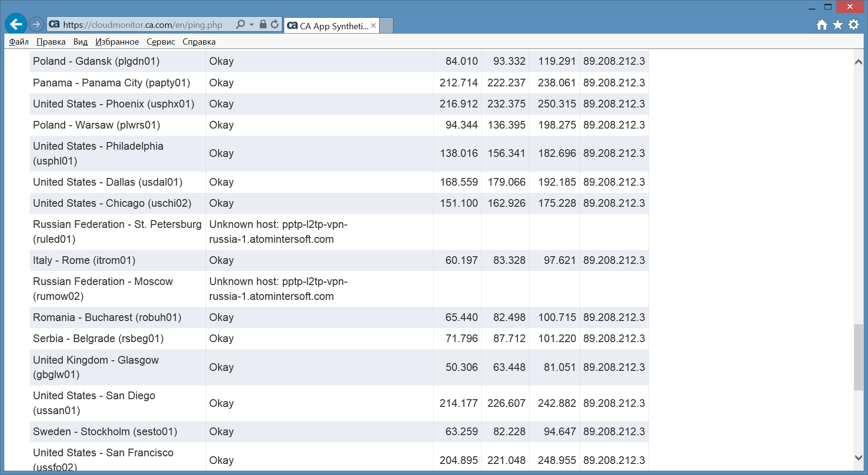Select 'Poland - Gdansk (plgdn01)' cell
This screenshot has width=868, height=475.
tap(117, 61)
